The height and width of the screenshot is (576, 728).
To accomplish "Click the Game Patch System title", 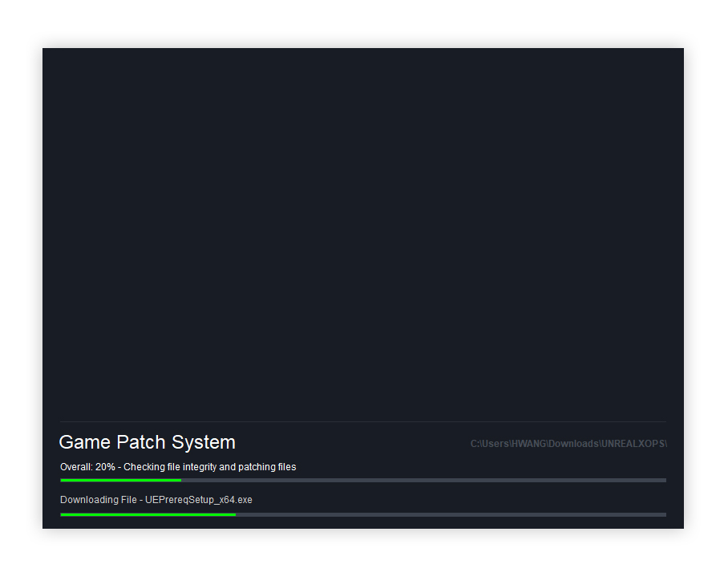I will 147,442.
